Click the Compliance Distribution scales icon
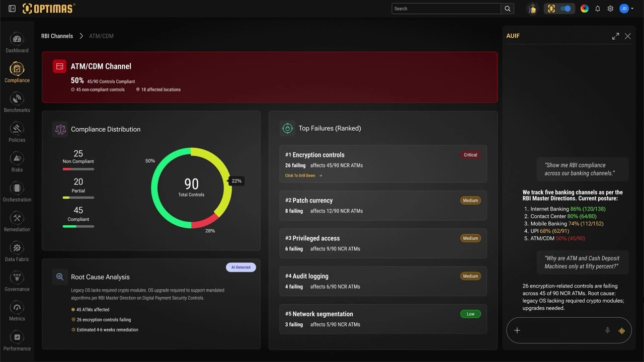 (60, 129)
